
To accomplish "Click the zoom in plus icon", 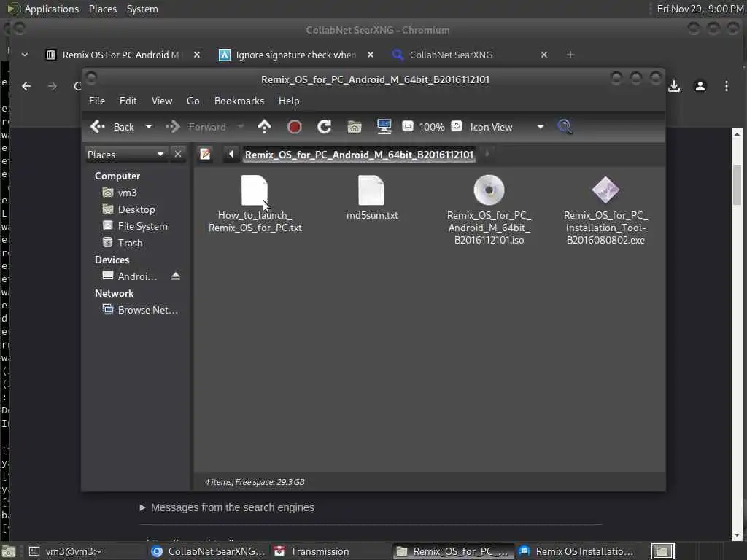I will pos(457,126).
